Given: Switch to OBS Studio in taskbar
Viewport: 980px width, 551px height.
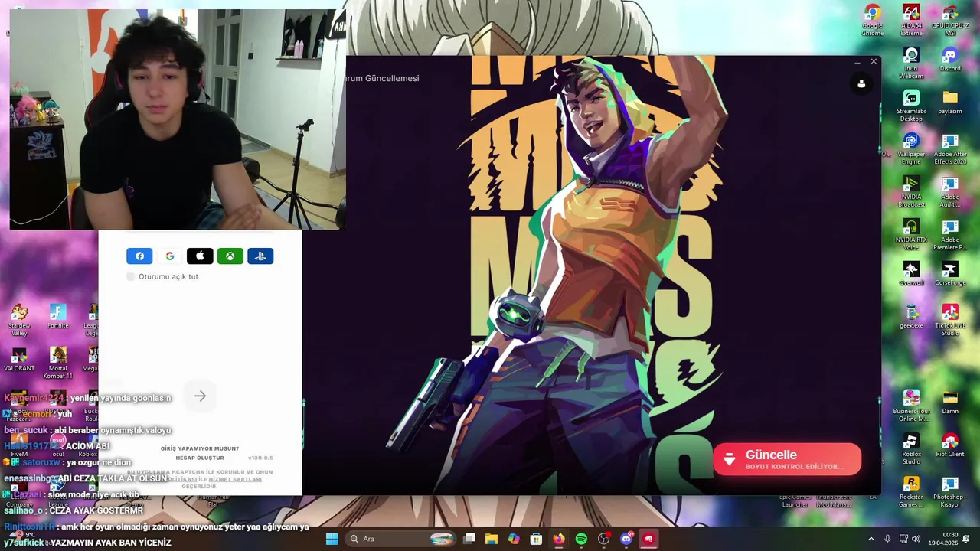Looking at the screenshot, I should 604,539.
